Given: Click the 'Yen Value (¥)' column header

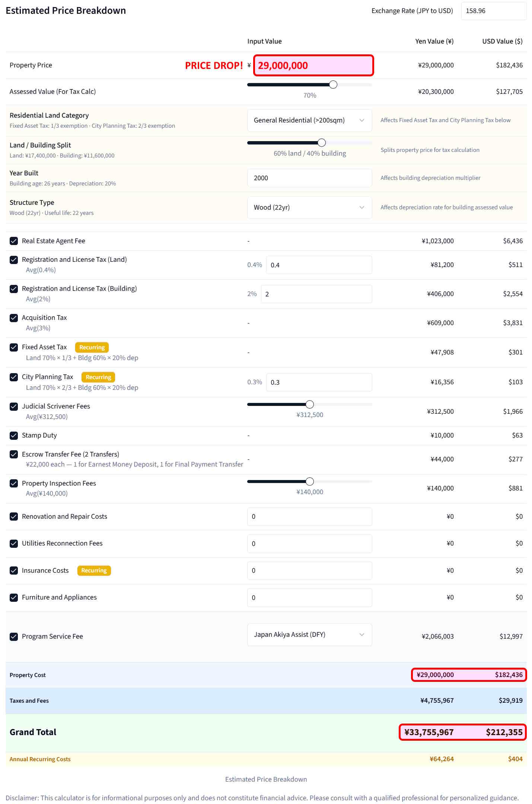Looking at the screenshot, I should point(434,41).
